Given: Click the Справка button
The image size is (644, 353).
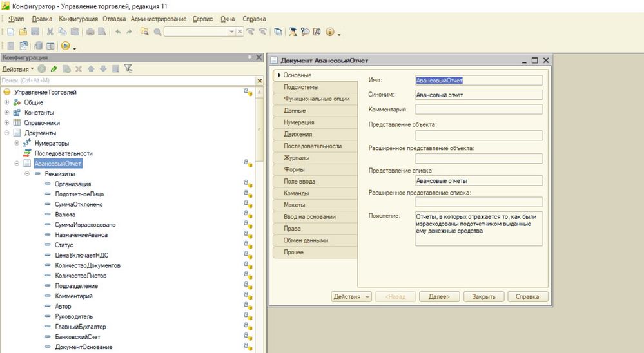Looking at the screenshot, I should (528, 296).
